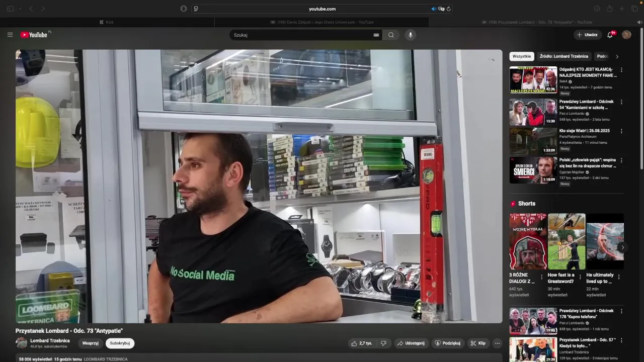
Task: Open 'Przystanek Lombard - Odc. 57' title
Action: [x=588, y=343]
